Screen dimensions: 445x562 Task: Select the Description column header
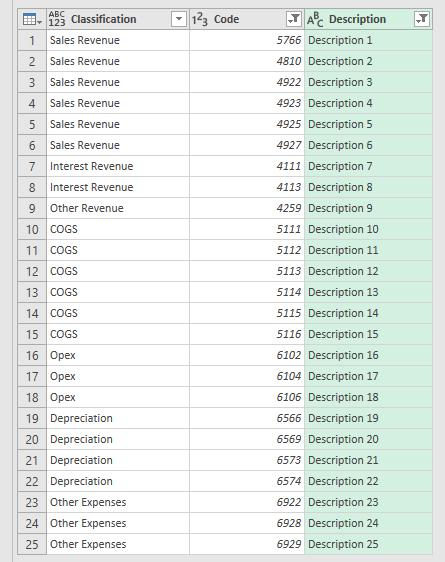coord(368,19)
